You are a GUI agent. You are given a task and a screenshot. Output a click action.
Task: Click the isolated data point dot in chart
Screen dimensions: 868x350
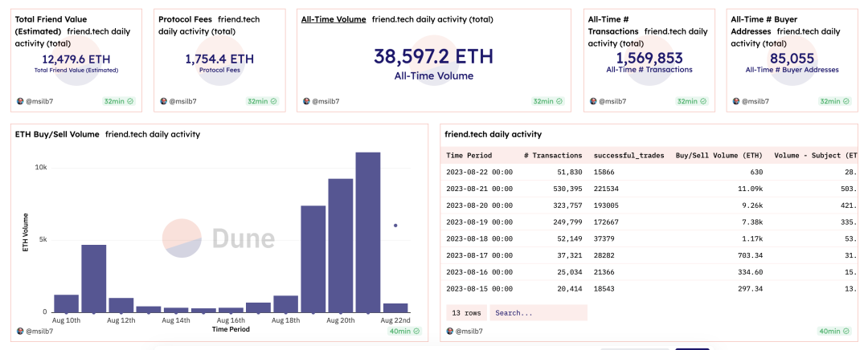tap(395, 226)
